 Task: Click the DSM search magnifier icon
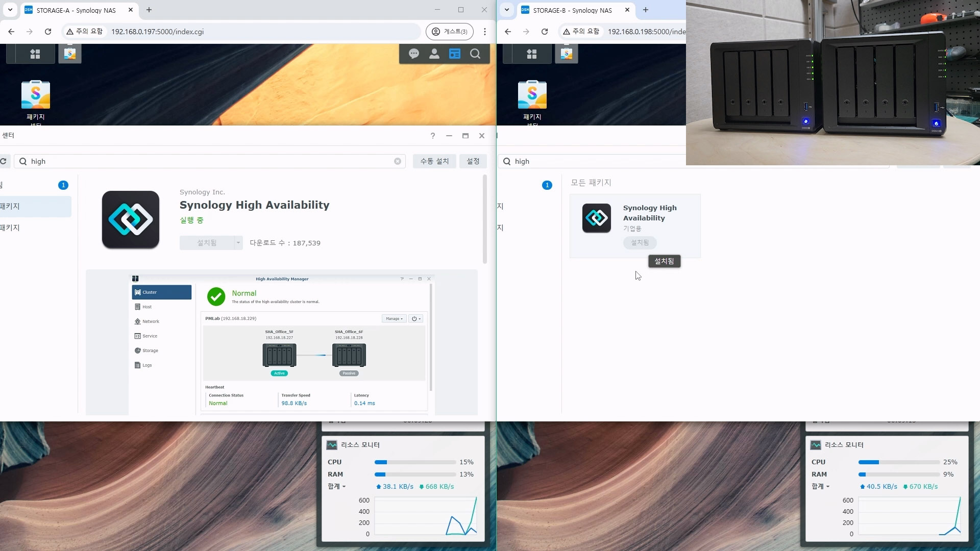pos(475,54)
